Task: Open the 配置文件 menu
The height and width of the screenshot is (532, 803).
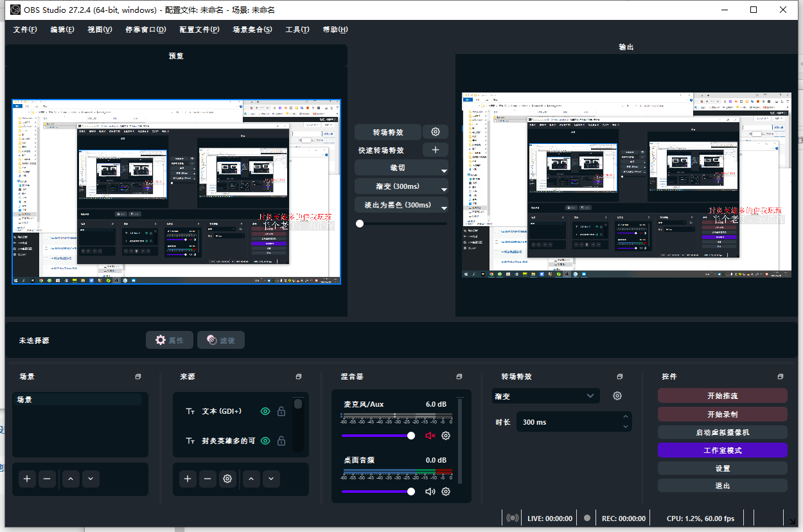Action: (199, 30)
